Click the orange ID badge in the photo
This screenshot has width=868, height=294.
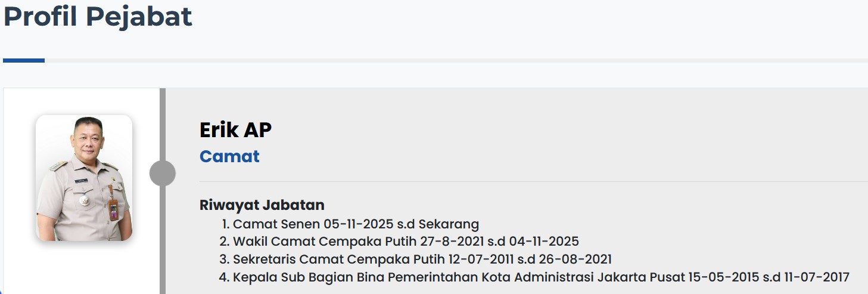(x=113, y=209)
